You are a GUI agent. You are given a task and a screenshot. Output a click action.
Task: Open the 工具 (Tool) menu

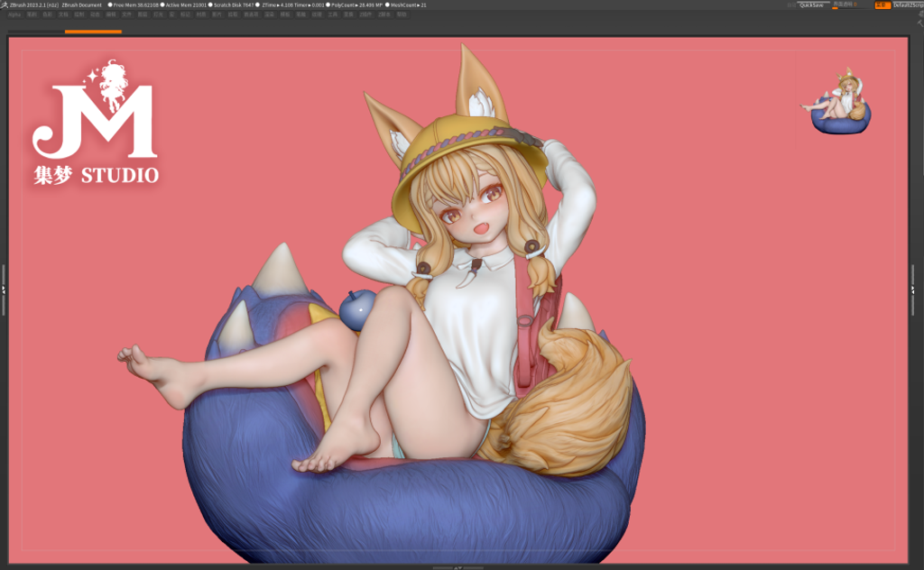332,14
